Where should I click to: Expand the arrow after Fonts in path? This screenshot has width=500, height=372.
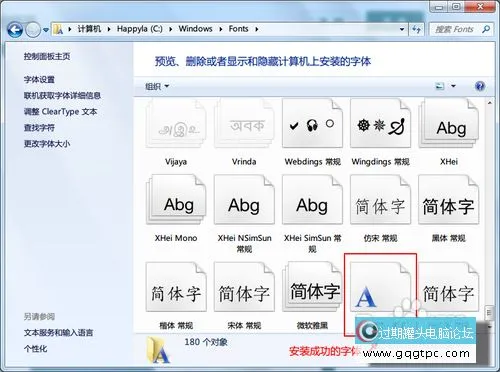pyautogui.click(x=257, y=29)
